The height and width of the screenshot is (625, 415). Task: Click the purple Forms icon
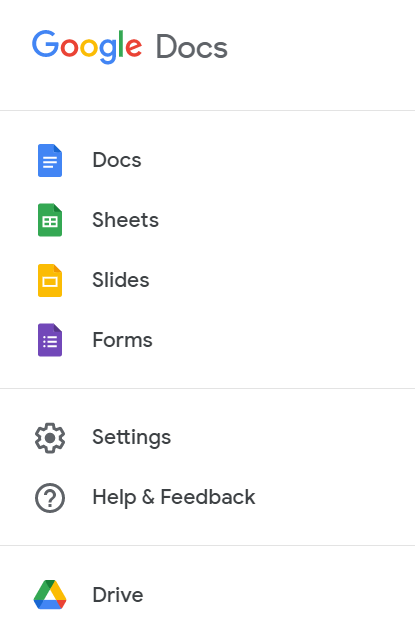[50, 340]
